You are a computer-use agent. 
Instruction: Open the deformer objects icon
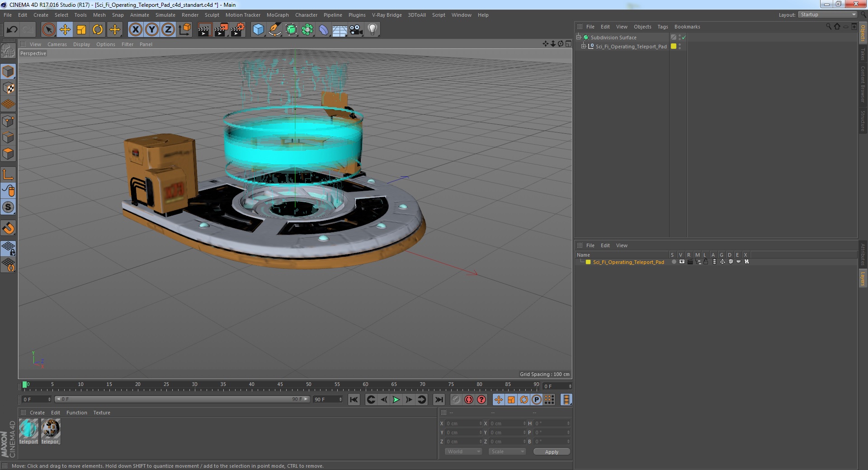(x=324, y=30)
